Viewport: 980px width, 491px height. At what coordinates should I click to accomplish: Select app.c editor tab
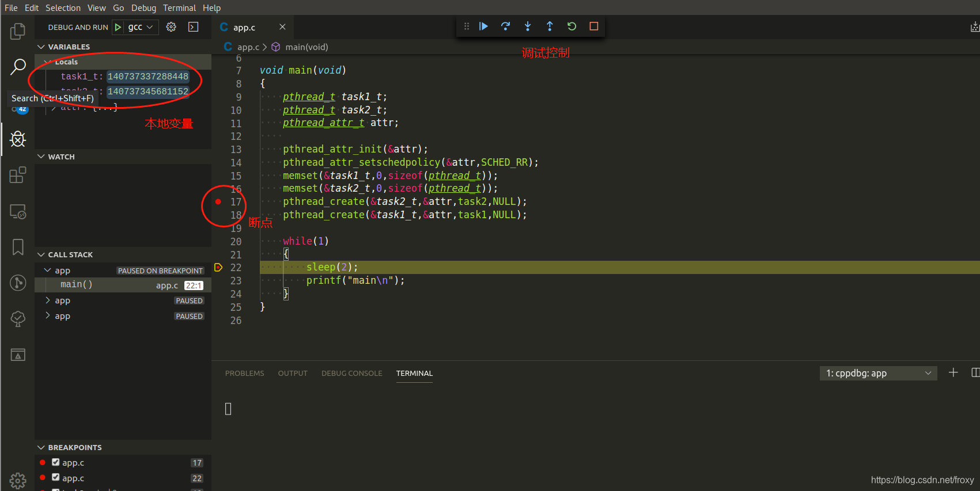(252, 27)
